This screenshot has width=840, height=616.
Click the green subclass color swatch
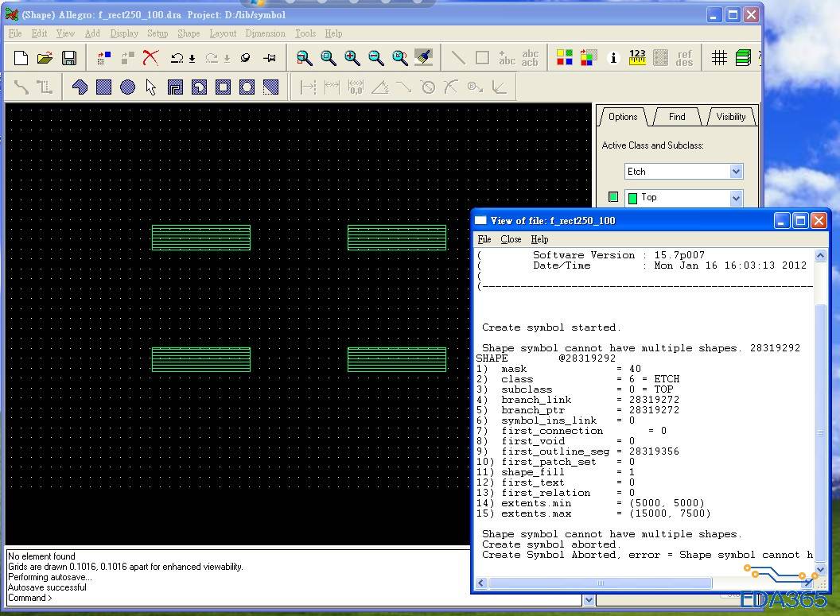point(613,197)
